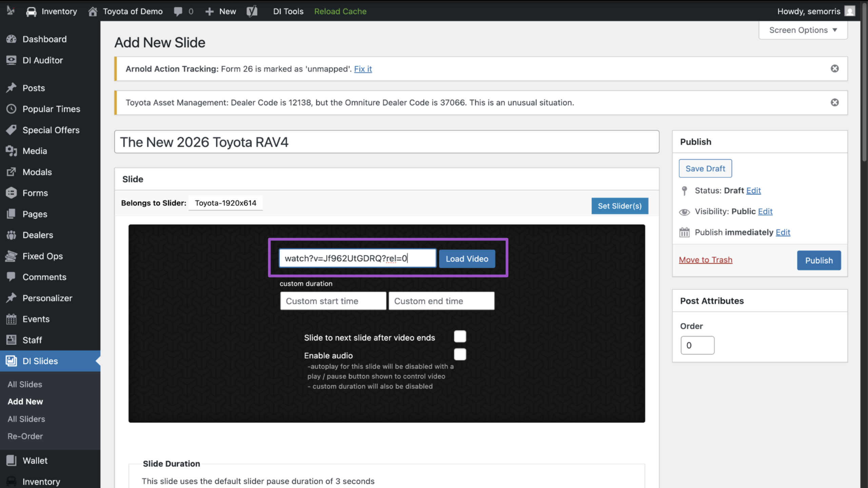The image size is (868, 488).
Task: Click the Dealers group icon
Action: (11, 235)
